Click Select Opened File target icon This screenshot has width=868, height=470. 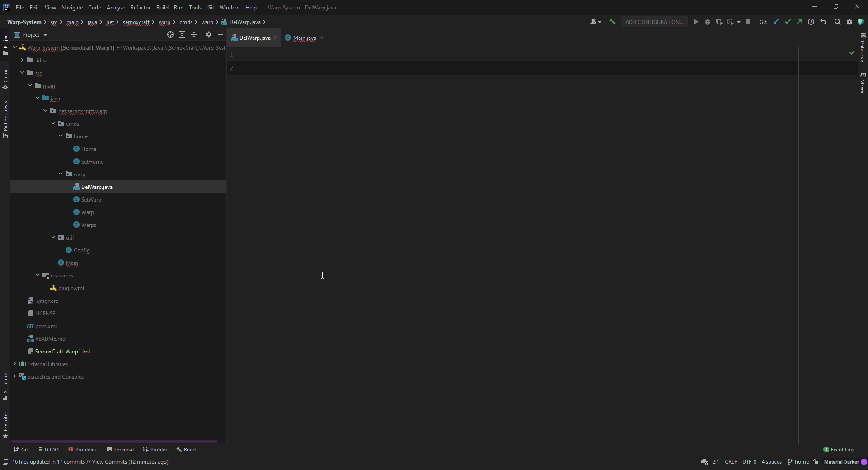tap(170, 34)
